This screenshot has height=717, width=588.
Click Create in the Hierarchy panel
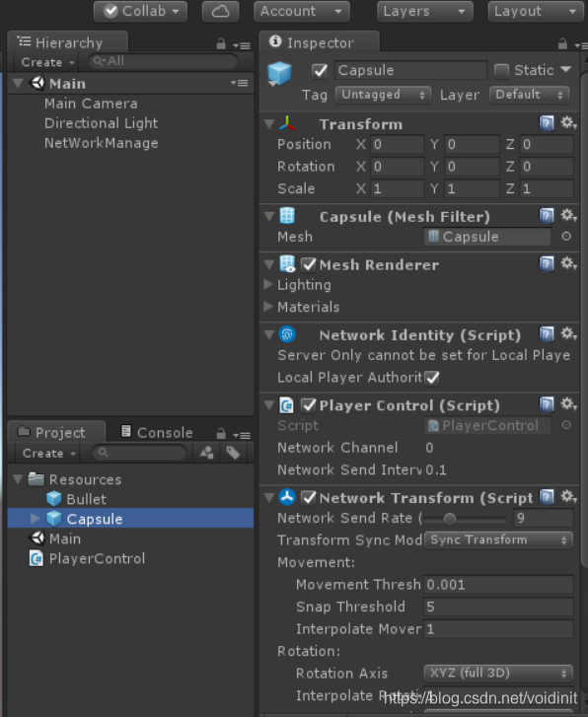pyautogui.click(x=47, y=62)
